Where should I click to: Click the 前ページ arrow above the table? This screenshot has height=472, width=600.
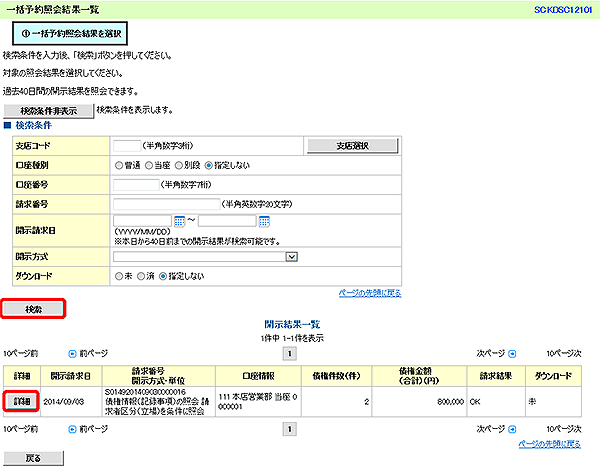point(72,354)
